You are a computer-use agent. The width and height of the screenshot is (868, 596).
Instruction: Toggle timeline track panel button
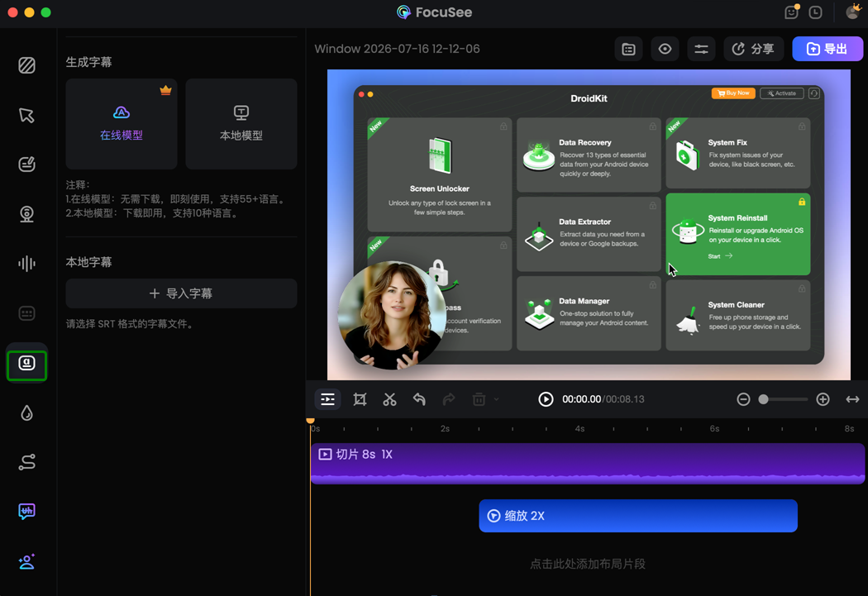(327, 399)
